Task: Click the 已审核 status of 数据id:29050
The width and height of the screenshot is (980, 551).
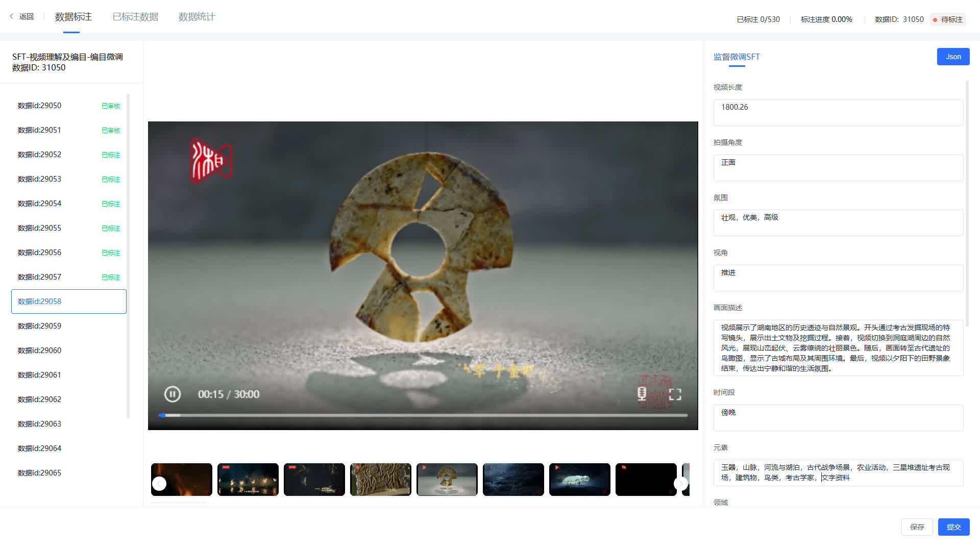Action: (x=111, y=106)
